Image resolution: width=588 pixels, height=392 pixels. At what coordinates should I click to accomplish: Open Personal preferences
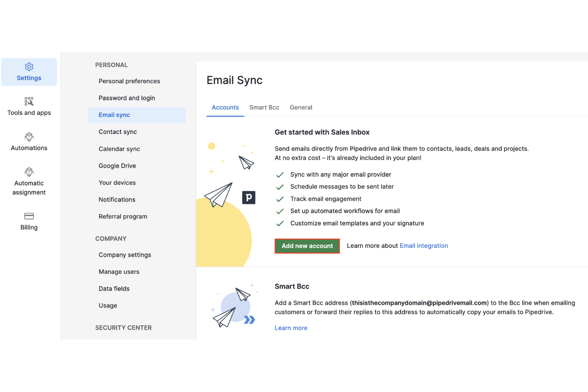(x=129, y=81)
